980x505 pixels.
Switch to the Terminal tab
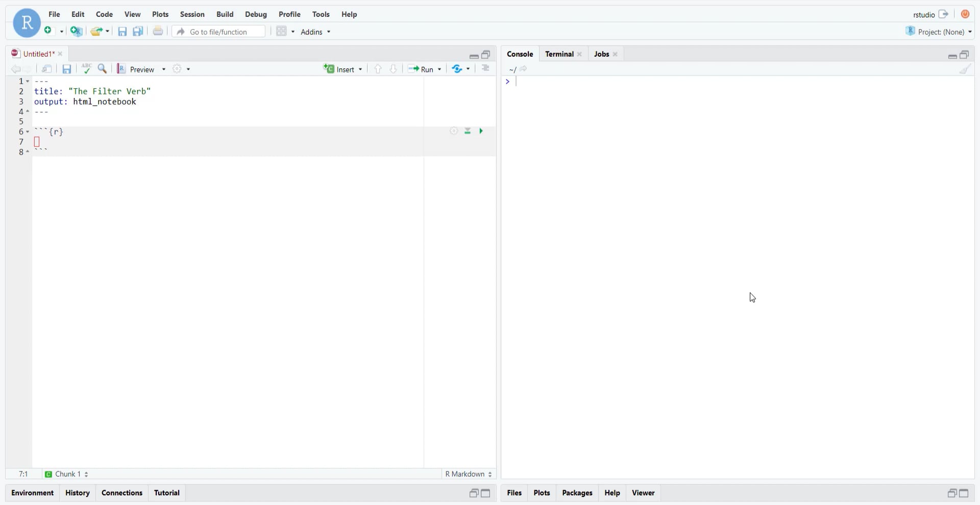coord(559,54)
